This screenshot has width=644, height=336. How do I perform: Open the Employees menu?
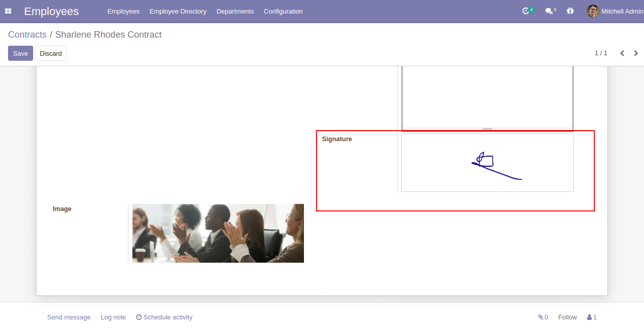pos(123,11)
